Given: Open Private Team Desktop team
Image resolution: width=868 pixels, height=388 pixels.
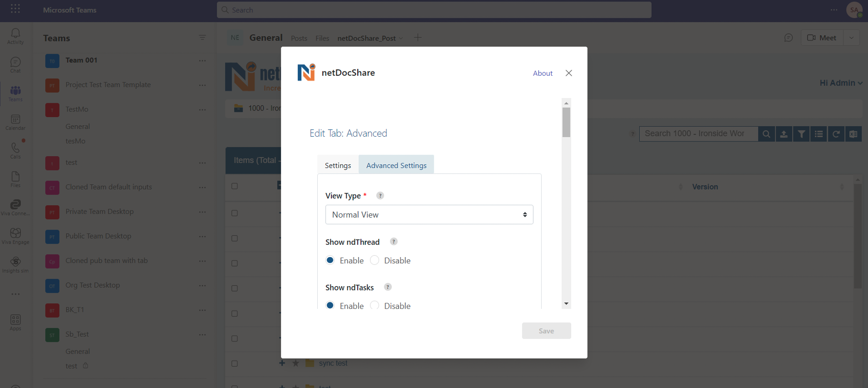Looking at the screenshot, I should click(99, 212).
